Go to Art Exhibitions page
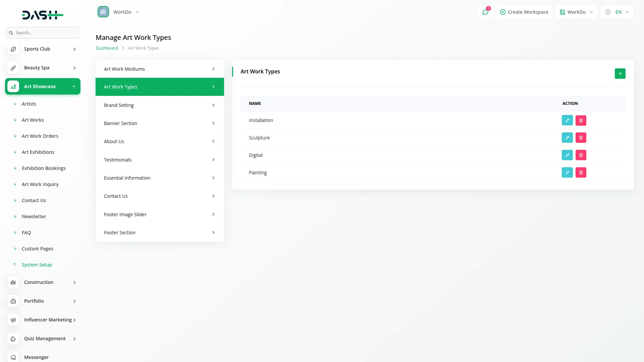 [x=38, y=152]
